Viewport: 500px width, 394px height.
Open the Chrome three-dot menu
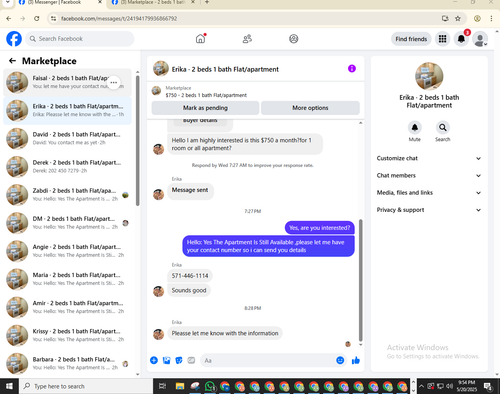pyautogui.click(x=491, y=19)
